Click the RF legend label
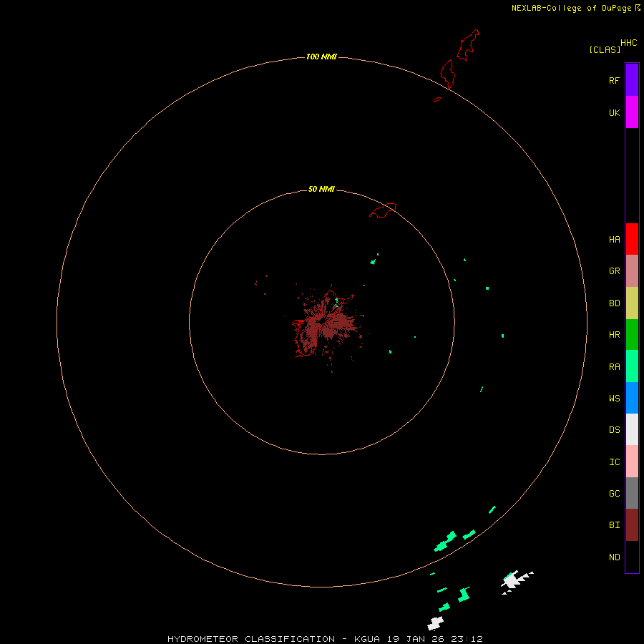The image size is (644, 644). click(614, 80)
